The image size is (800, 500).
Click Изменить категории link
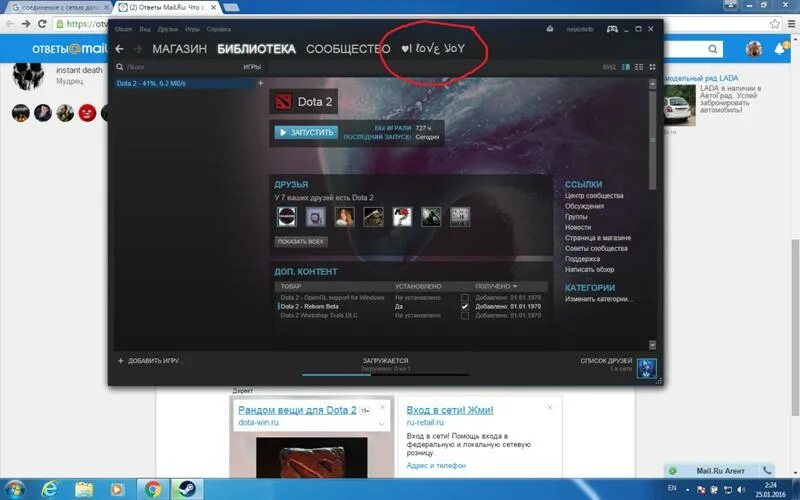598,299
